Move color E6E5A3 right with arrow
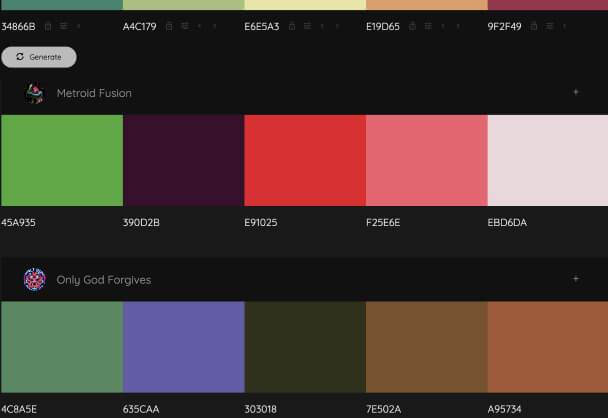This screenshot has width=608, height=418. [335, 26]
